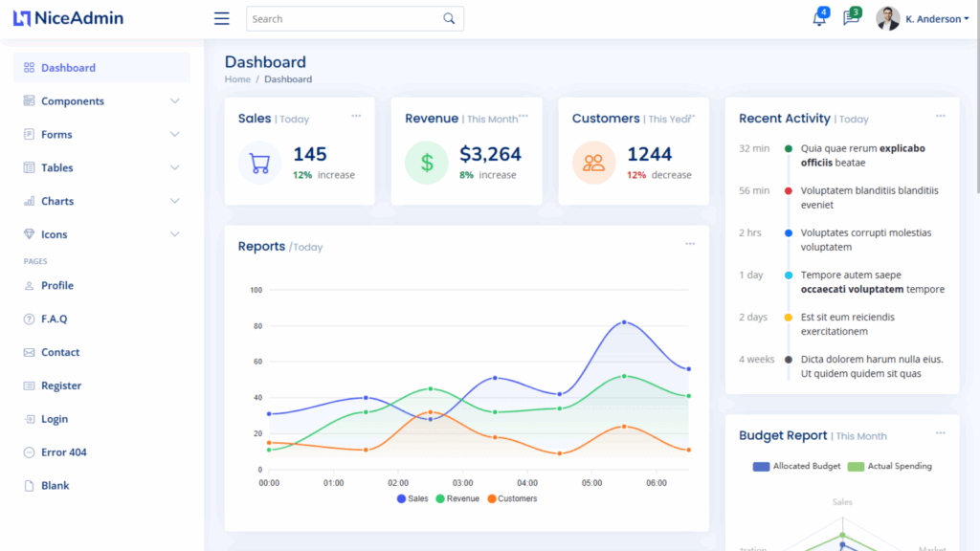Click the Login arrow icon
This screenshot has height=551, width=980.
pos(29,419)
